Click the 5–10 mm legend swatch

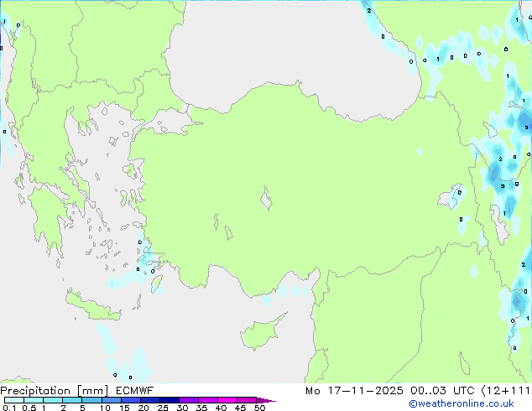click(91, 400)
